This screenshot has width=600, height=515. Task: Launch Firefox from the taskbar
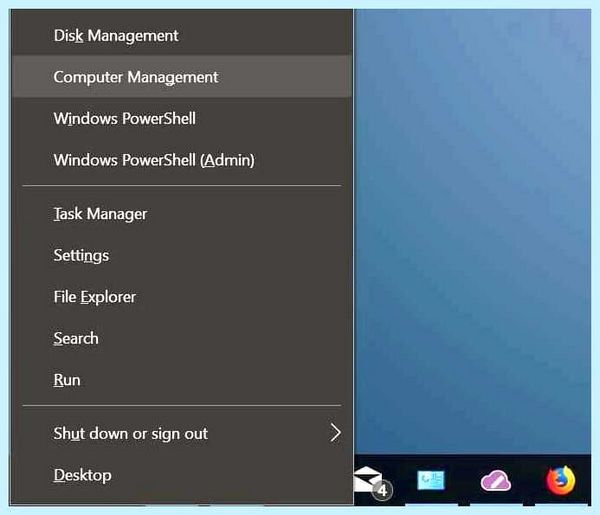pyautogui.click(x=561, y=480)
